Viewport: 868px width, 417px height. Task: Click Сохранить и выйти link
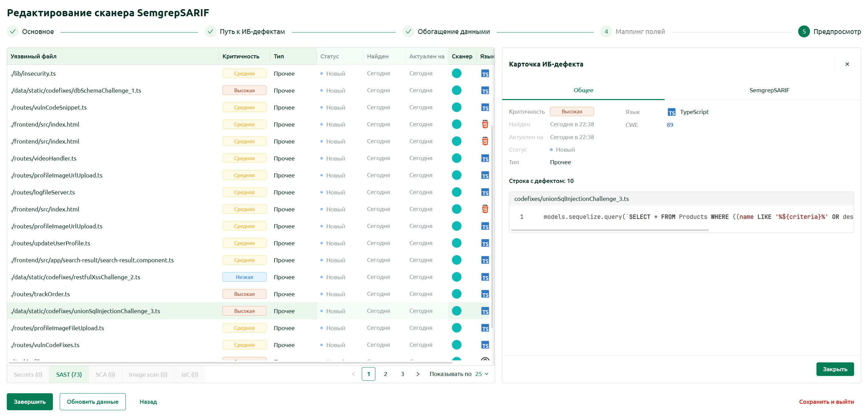coord(826,402)
